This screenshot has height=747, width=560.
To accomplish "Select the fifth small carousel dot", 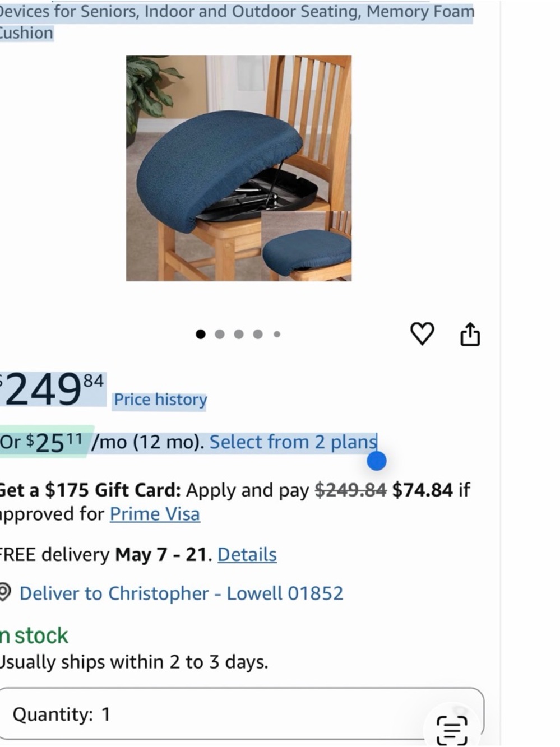I will point(277,334).
